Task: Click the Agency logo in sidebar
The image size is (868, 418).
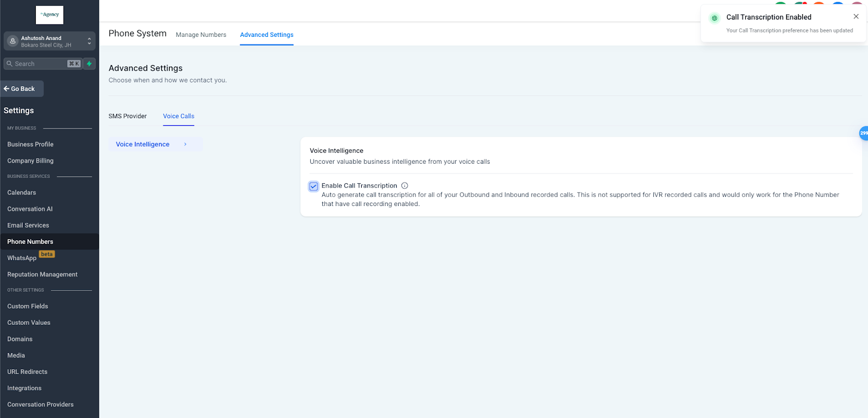Action: tap(49, 15)
